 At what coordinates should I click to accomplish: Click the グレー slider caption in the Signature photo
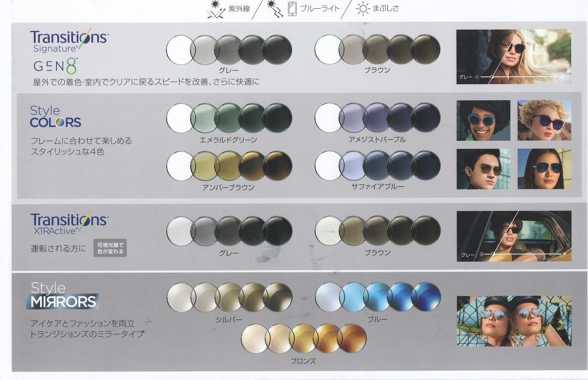tap(466, 77)
